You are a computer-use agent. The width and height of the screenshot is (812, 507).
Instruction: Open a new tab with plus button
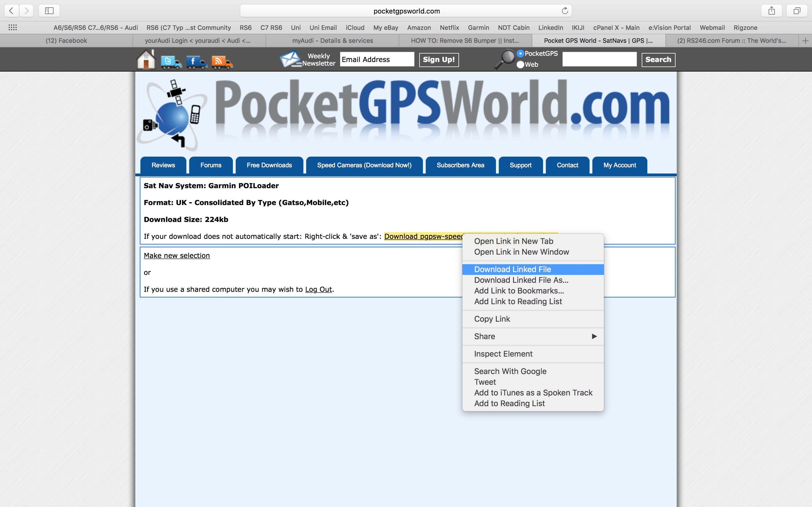(x=805, y=41)
